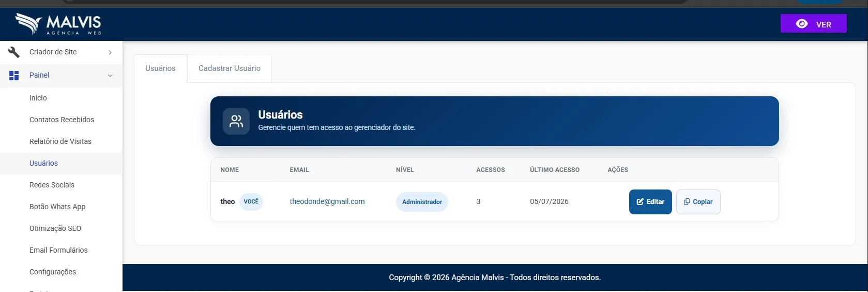Click the user name theo
The image size is (868, 292).
227,201
